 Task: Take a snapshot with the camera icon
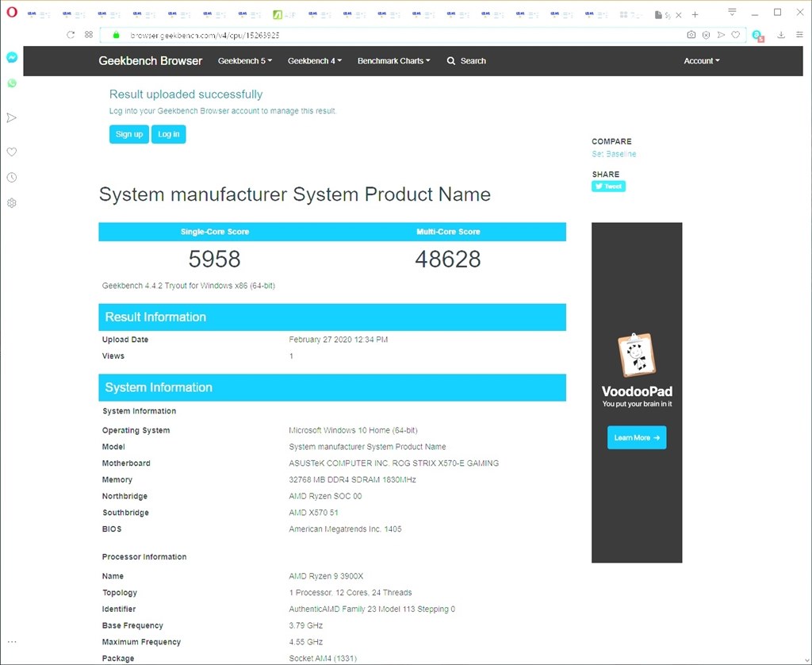coord(691,35)
